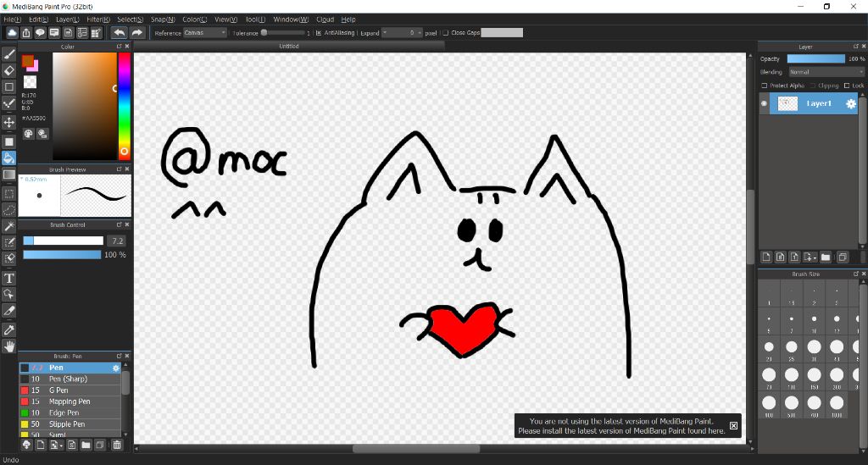
Task: Select the Dot pen tool
Action: click(8, 103)
